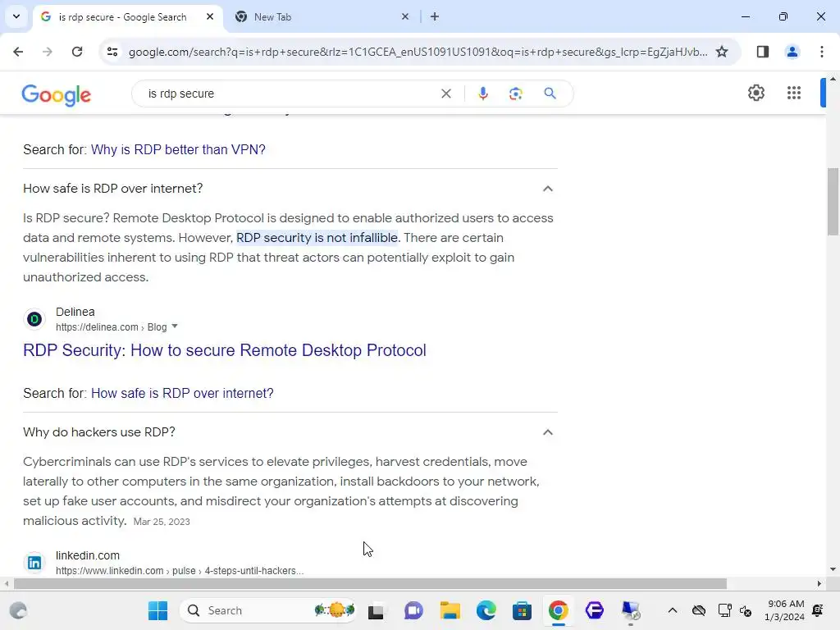Switch to the New Tab tab

[272, 17]
